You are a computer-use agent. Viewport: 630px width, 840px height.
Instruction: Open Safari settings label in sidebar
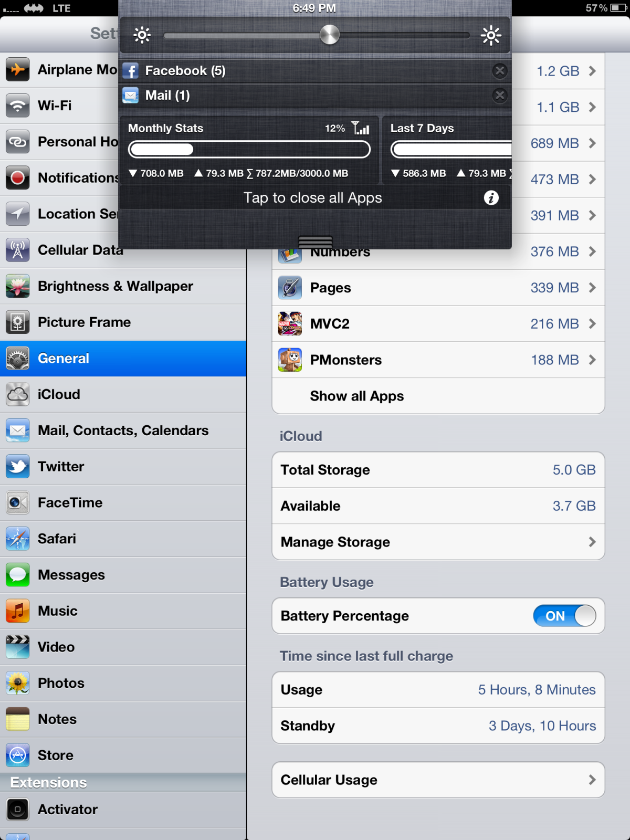pyautogui.click(x=57, y=539)
